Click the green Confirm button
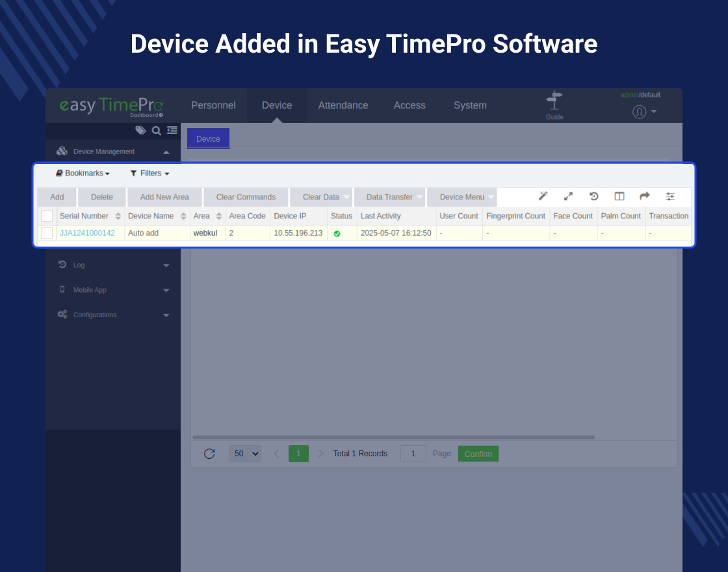 478,454
